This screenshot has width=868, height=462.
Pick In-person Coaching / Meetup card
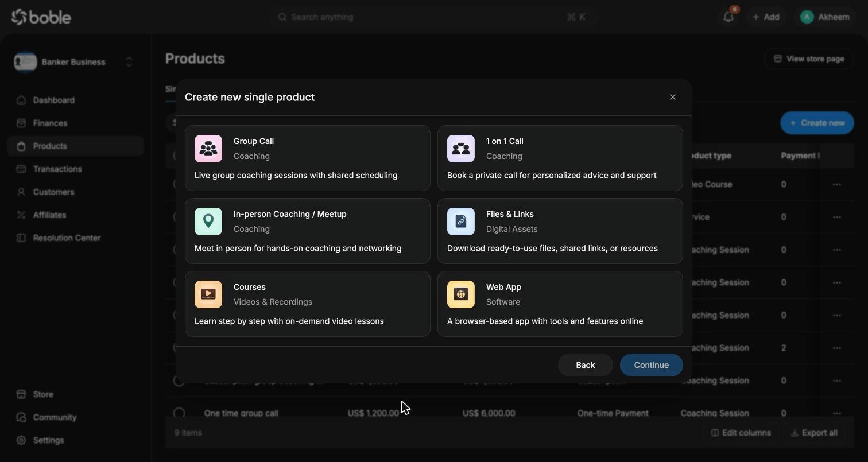pyautogui.click(x=308, y=231)
